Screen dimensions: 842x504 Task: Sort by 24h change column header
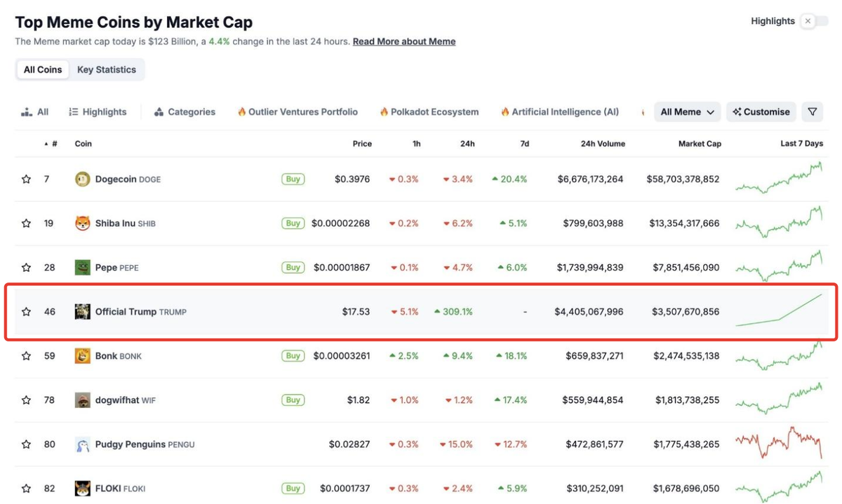[467, 144]
